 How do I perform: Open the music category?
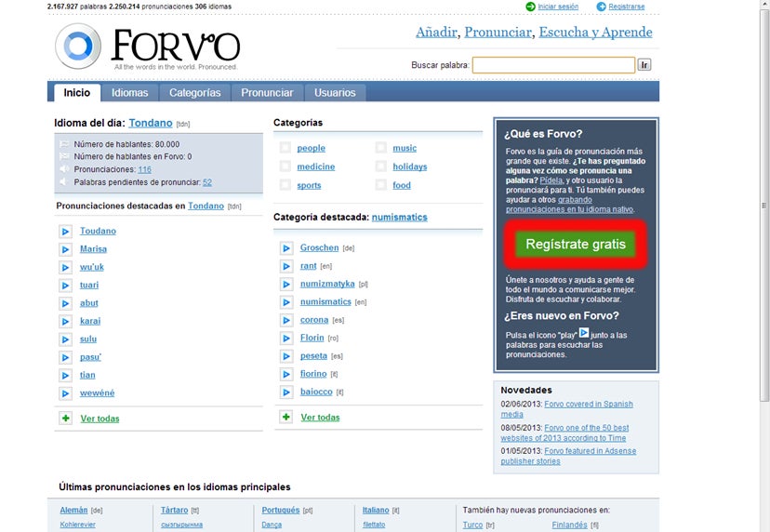(405, 148)
